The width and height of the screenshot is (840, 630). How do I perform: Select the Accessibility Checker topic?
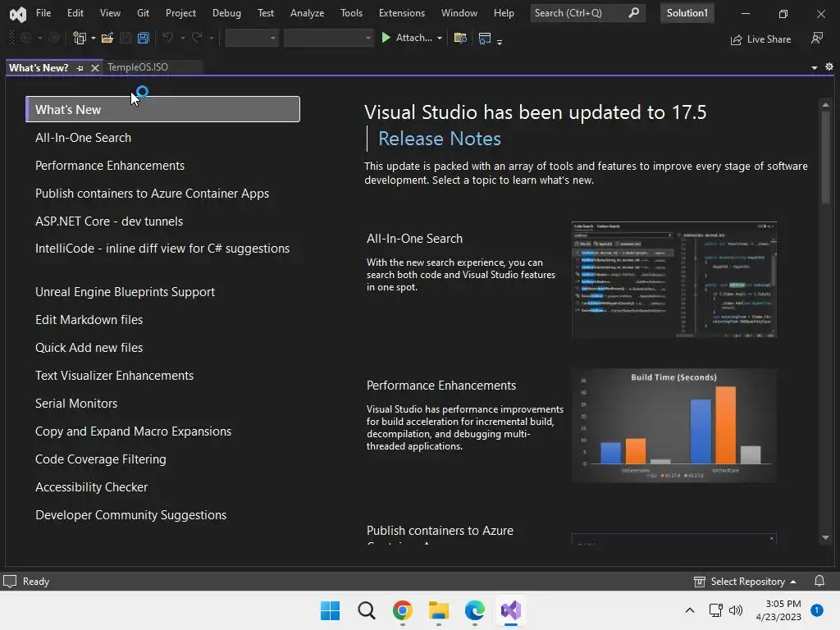click(91, 487)
